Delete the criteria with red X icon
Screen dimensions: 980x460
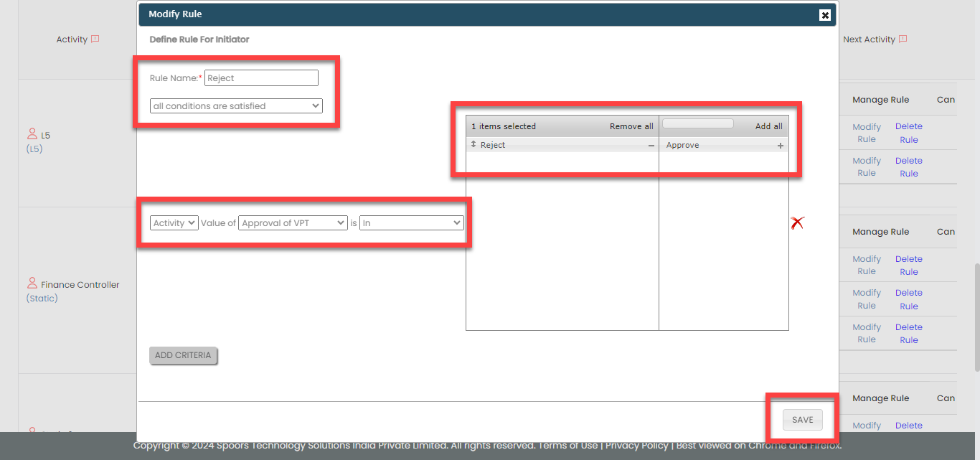tap(796, 223)
